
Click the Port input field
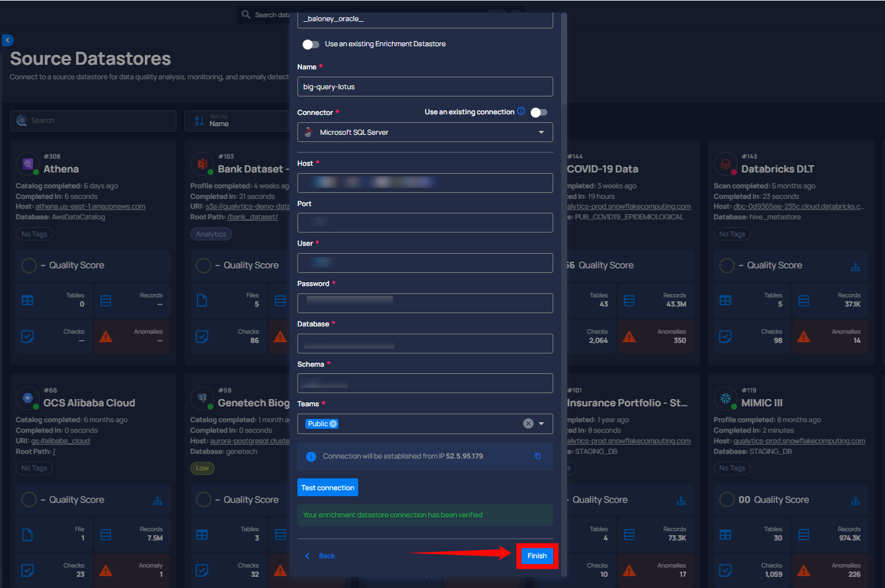(425, 223)
